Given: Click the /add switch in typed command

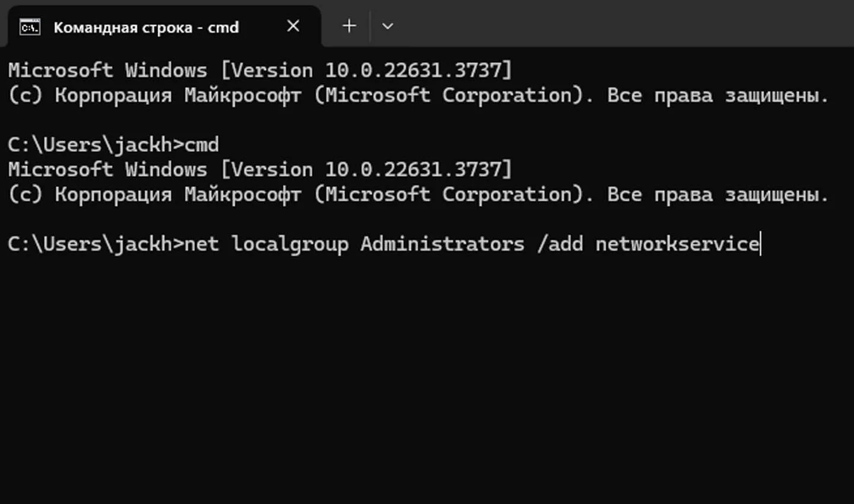Looking at the screenshot, I should click(560, 244).
